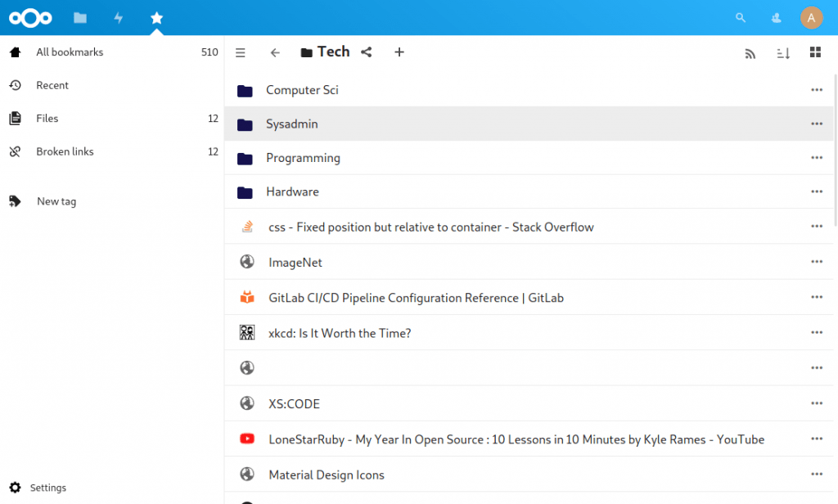The image size is (838, 504).
Task: Create a New tag
Action: (x=57, y=200)
